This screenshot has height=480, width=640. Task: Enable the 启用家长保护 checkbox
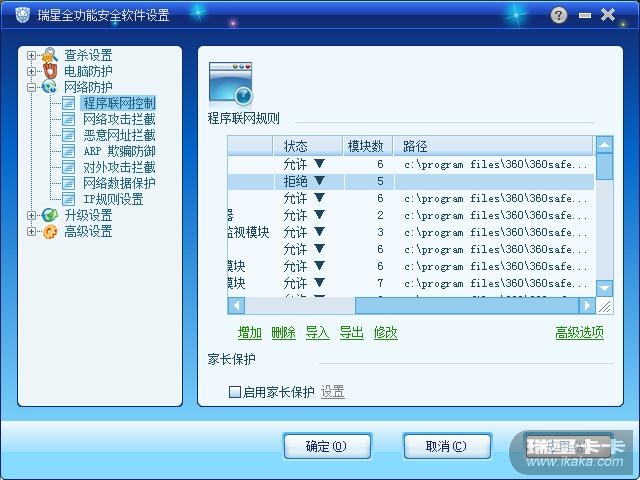[235, 392]
